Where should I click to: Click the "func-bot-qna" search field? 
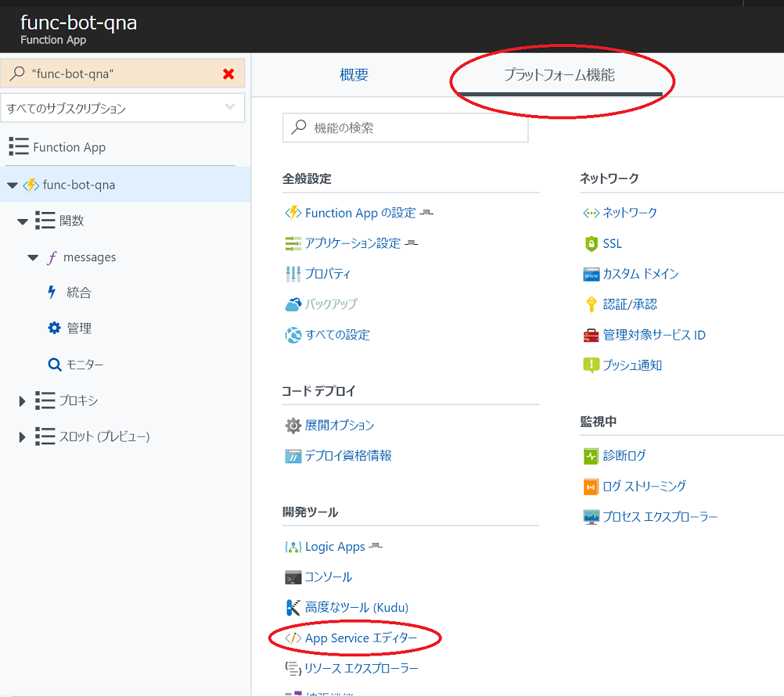pyautogui.click(x=123, y=74)
